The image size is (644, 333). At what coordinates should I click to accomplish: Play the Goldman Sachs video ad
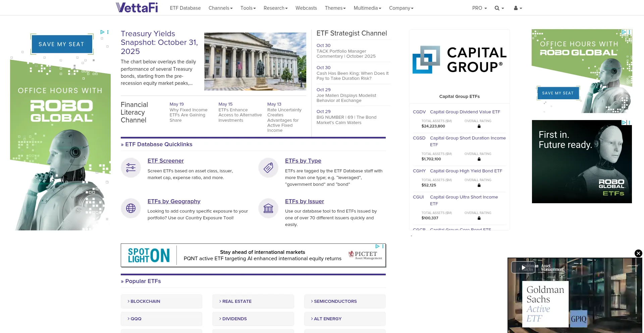point(523,267)
